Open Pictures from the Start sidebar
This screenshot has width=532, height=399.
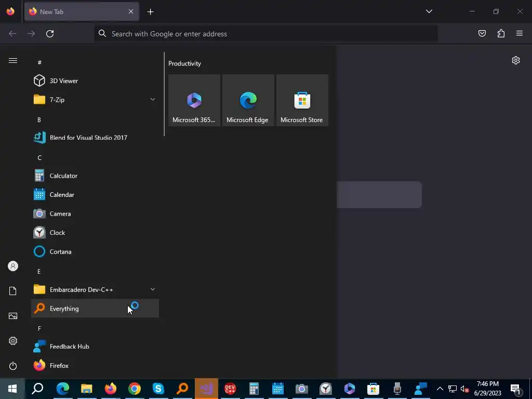pos(13,316)
